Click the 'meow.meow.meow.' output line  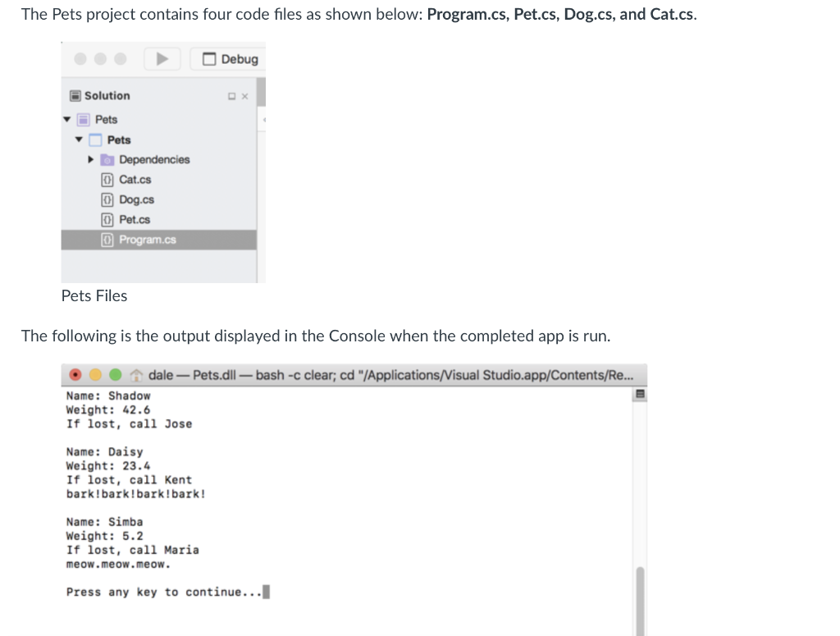pos(118,565)
